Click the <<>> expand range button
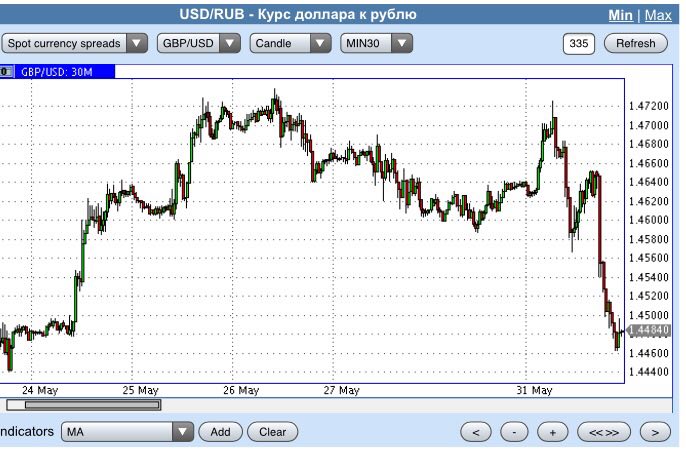The image size is (686, 454). point(604,432)
